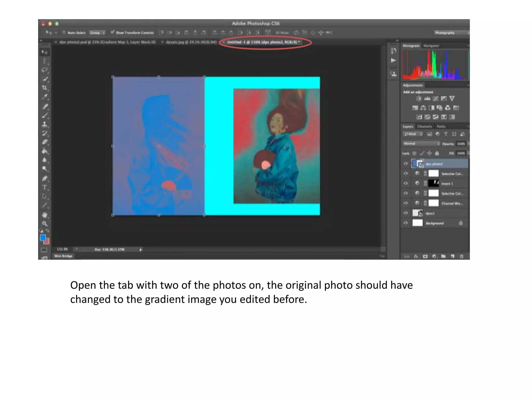The width and height of the screenshot is (532, 399).
Task: Add a Channel Mixer adjustment
Action: 448,108
